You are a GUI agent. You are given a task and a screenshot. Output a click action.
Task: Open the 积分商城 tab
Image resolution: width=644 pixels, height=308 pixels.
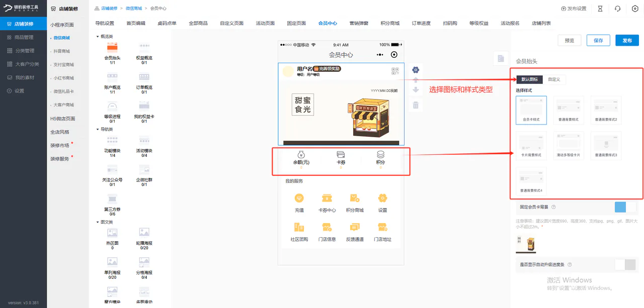coord(390,23)
